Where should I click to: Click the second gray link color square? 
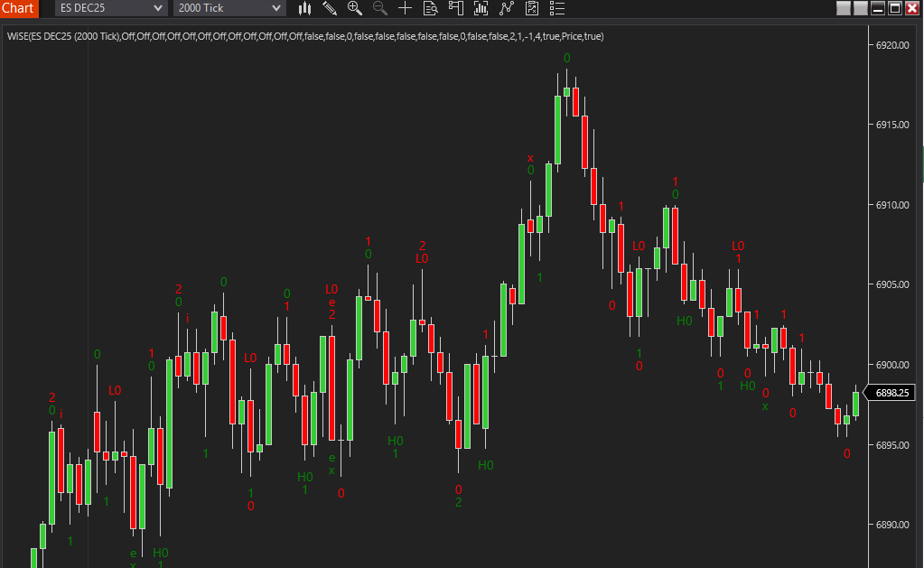pos(861,8)
